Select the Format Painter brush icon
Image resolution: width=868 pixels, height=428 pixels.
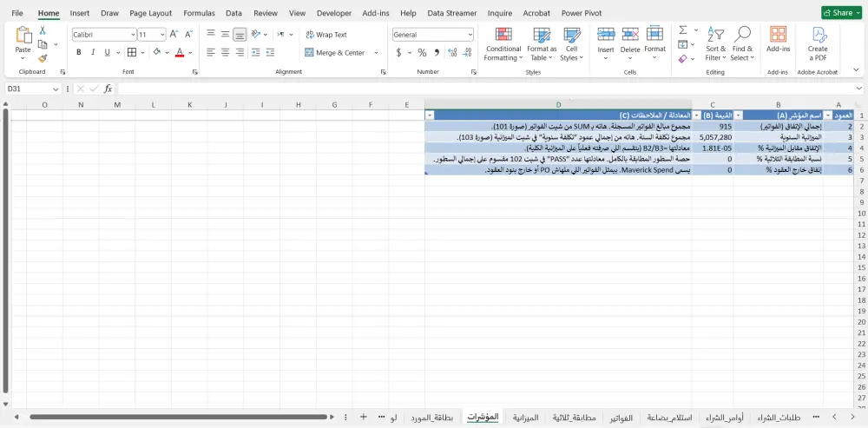43,58
